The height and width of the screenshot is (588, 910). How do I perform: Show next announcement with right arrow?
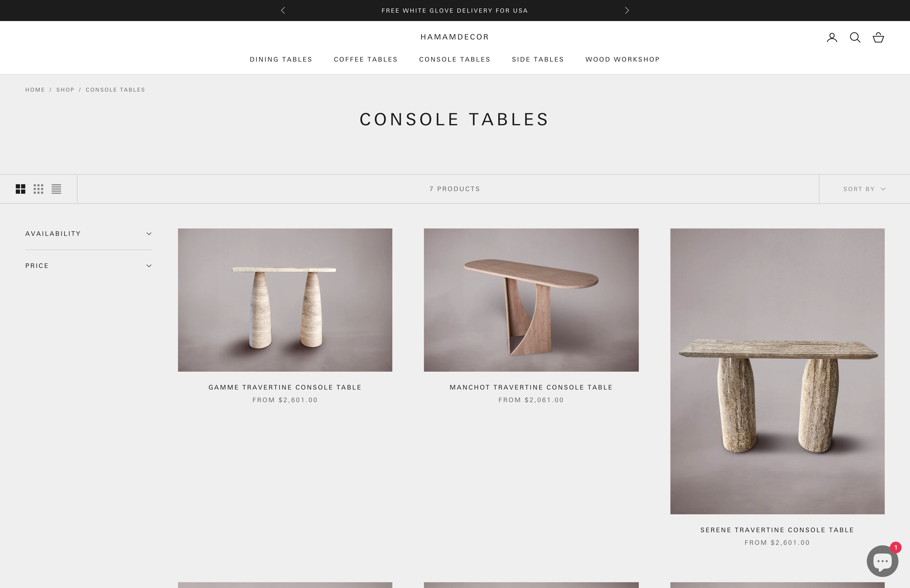627,10
